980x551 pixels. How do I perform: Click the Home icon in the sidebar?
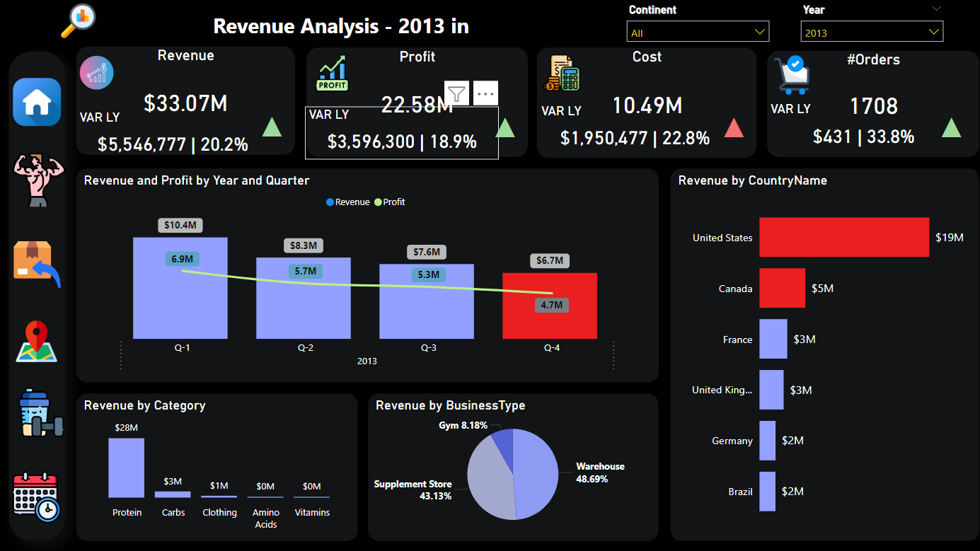37,102
